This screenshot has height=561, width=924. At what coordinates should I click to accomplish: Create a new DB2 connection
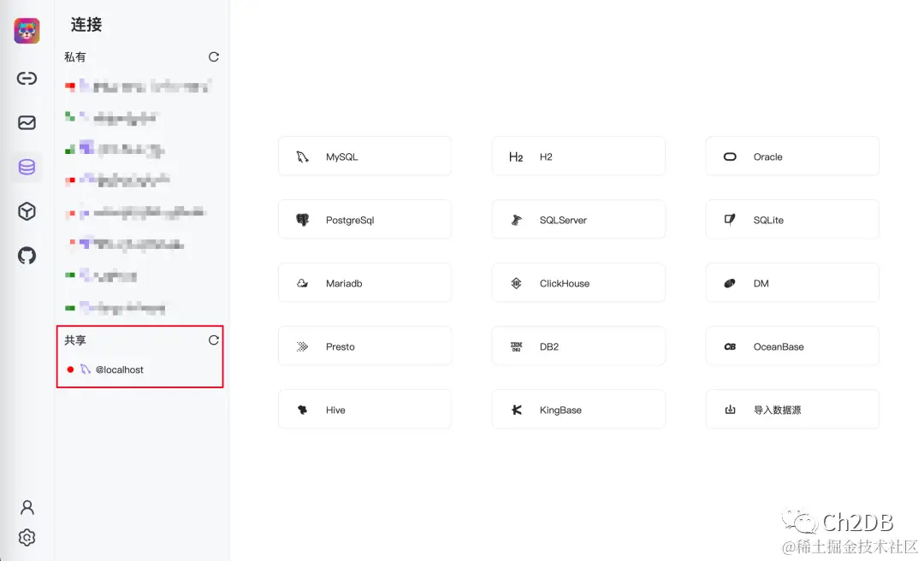pos(578,345)
